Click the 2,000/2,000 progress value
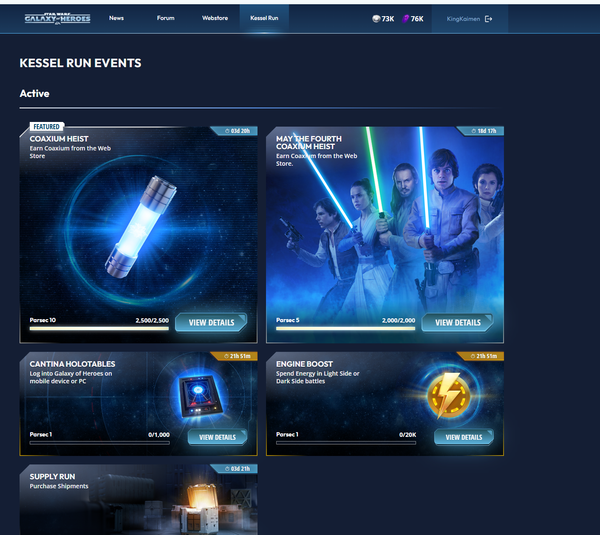The height and width of the screenshot is (535, 600). pos(398,320)
